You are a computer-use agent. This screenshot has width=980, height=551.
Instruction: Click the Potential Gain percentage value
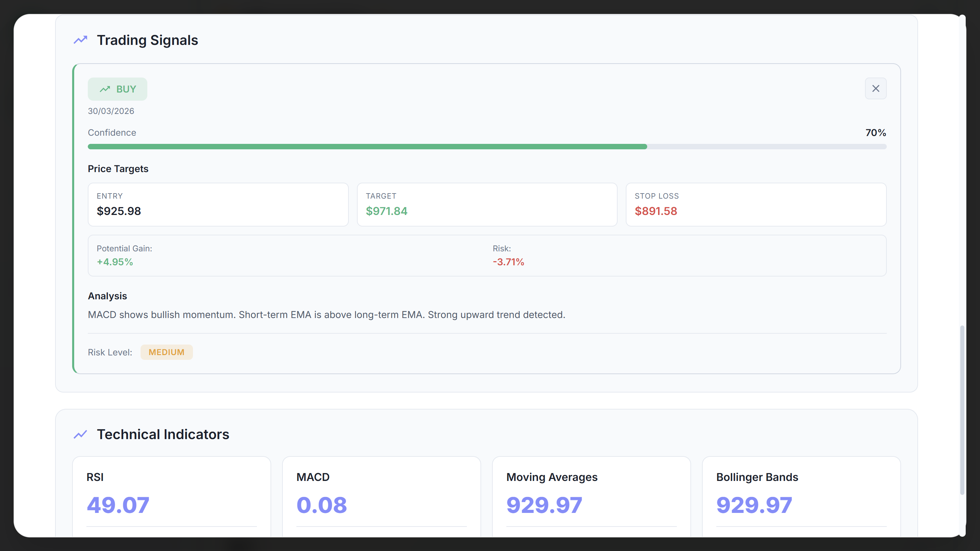(115, 262)
